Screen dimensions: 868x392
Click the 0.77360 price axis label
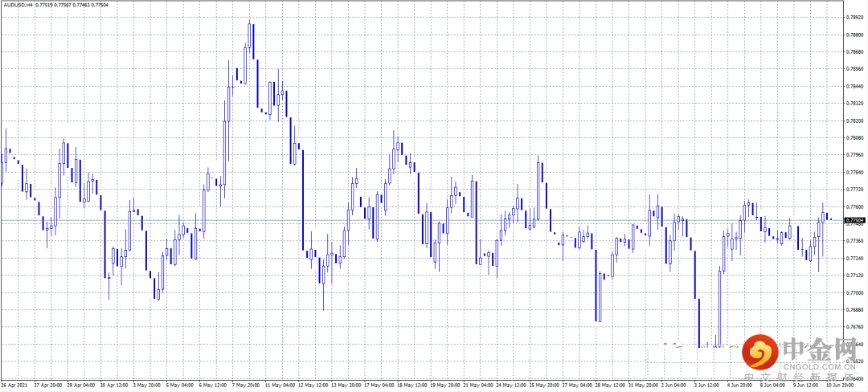pyautogui.click(x=854, y=241)
